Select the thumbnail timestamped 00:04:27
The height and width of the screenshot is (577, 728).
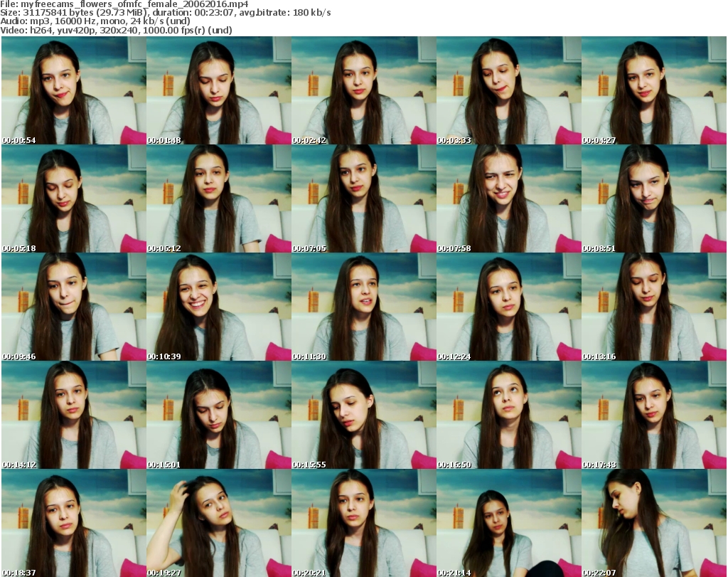pos(654,90)
